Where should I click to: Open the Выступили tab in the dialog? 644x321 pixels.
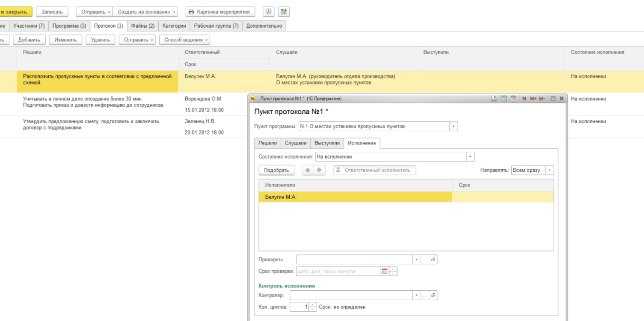[327, 143]
